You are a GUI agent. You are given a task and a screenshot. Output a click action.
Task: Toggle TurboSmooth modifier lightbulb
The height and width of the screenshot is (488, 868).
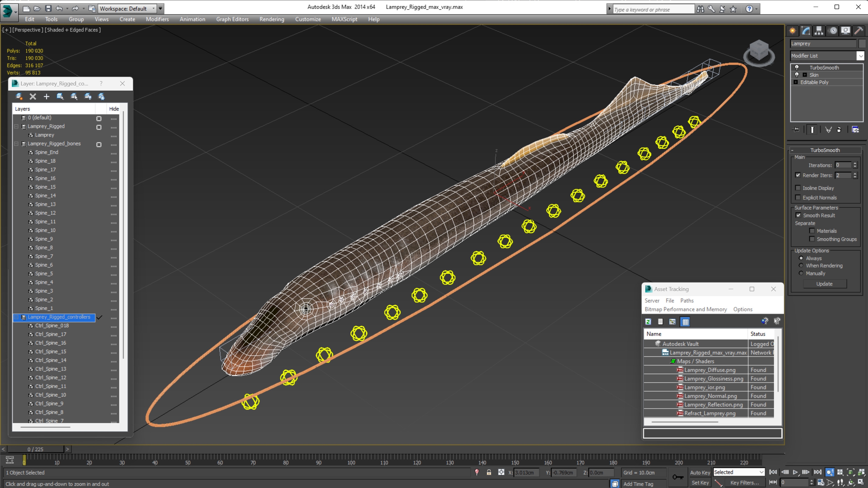pyautogui.click(x=797, y=67)
